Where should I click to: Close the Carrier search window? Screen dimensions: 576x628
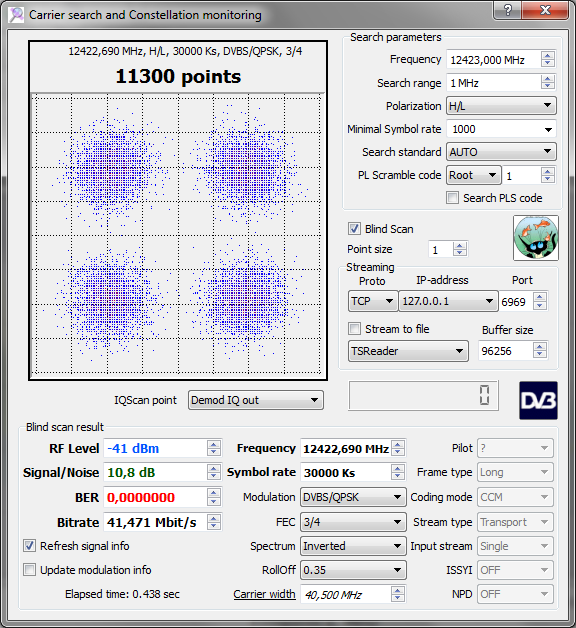(546, 10)
